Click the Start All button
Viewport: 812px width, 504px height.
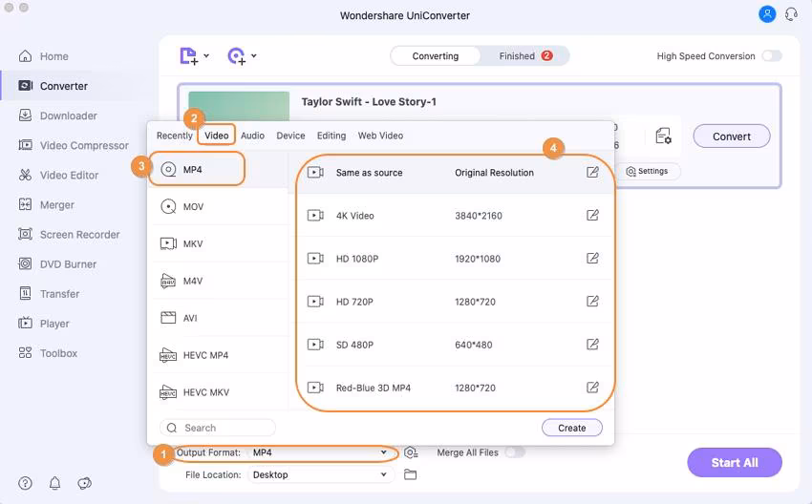[735, 462]
